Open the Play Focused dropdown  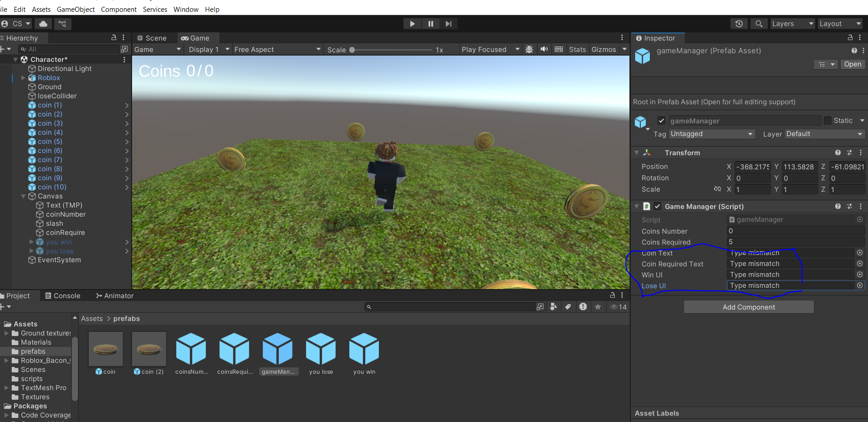[x=490, y=49]
